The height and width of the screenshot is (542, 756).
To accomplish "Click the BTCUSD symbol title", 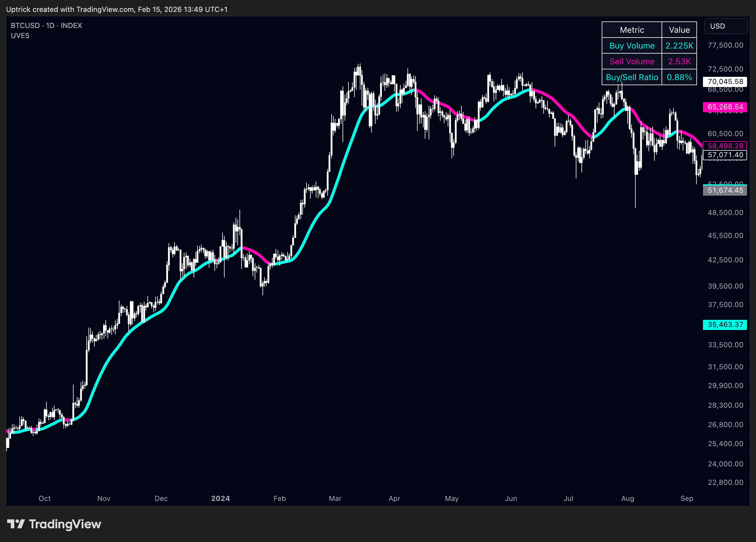I will [x=25, y=26].
